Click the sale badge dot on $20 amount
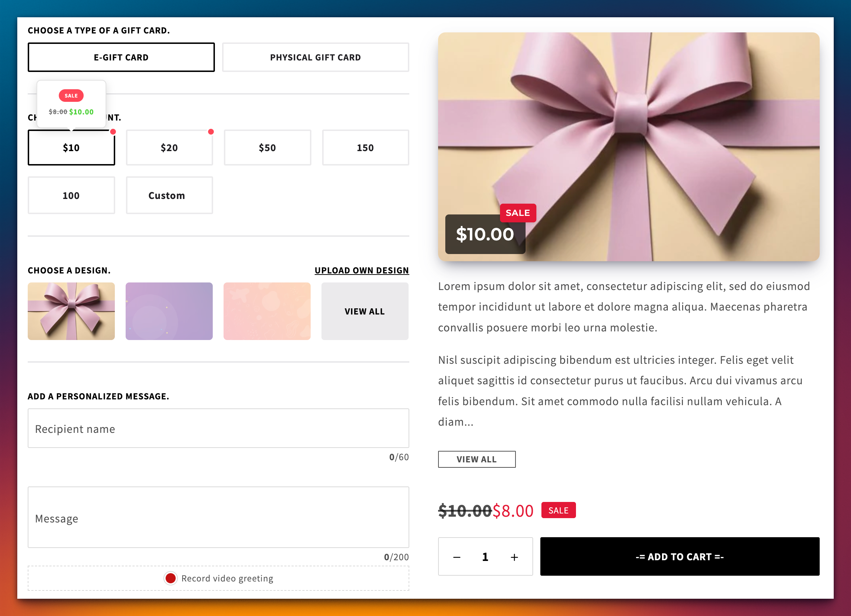 tap(211, 132)
